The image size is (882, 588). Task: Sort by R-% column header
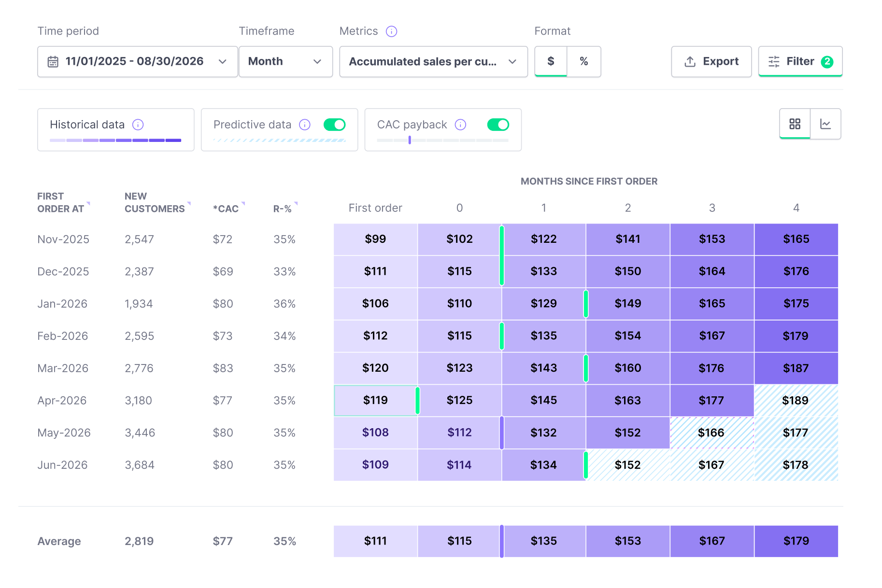(285, 209)
